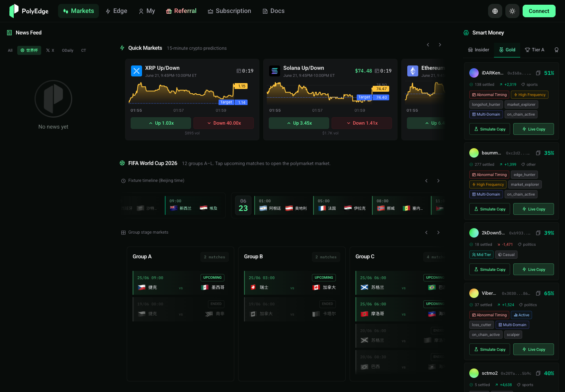Open 法国 vs 伊拉克 05:00 fixture
This screenshot has width=565, height=392.
coord(342,205)
